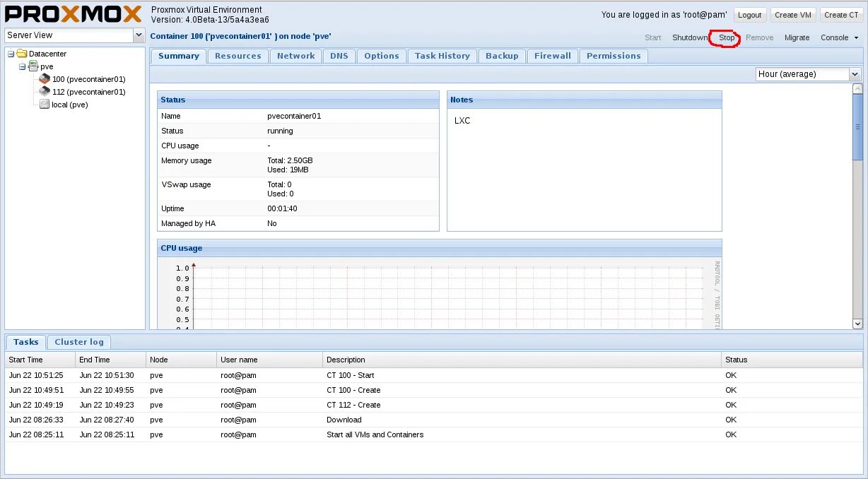Collapse the pve node in tree
This screenshot has width=868, height=479.
tap(23, 66)
